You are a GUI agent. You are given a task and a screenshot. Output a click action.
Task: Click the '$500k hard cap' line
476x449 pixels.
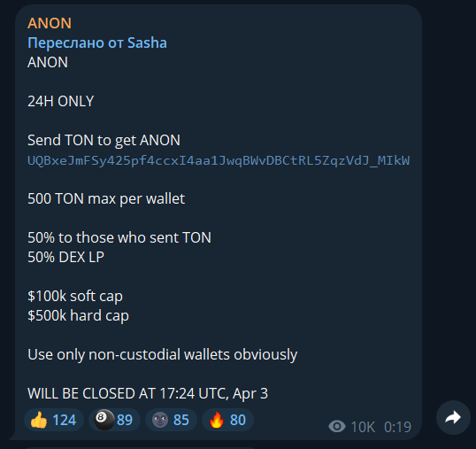pos(78,315)
